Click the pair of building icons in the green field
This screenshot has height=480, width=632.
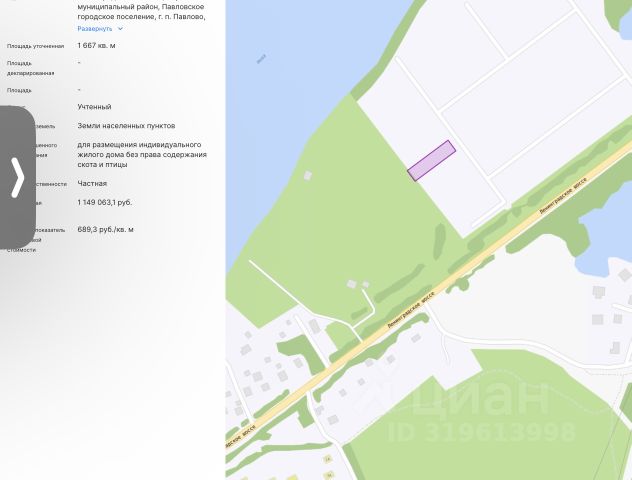tap(358, 284)
